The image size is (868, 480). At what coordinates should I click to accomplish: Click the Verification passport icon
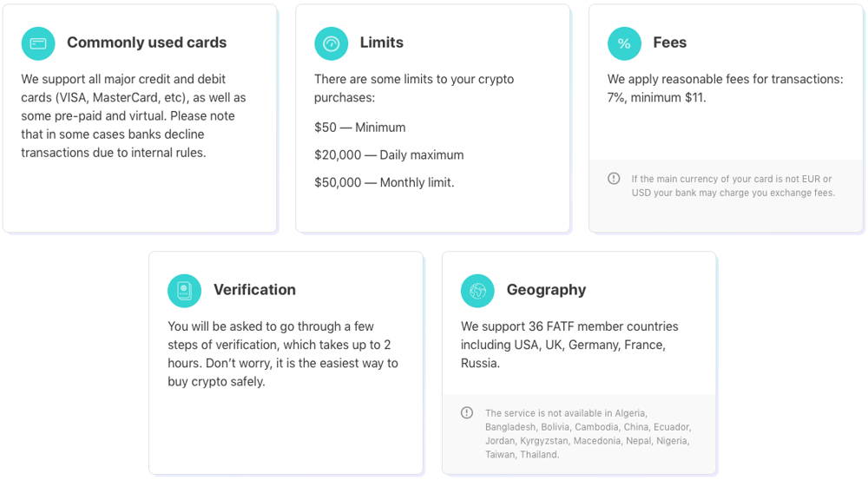(x=184, y=291)
